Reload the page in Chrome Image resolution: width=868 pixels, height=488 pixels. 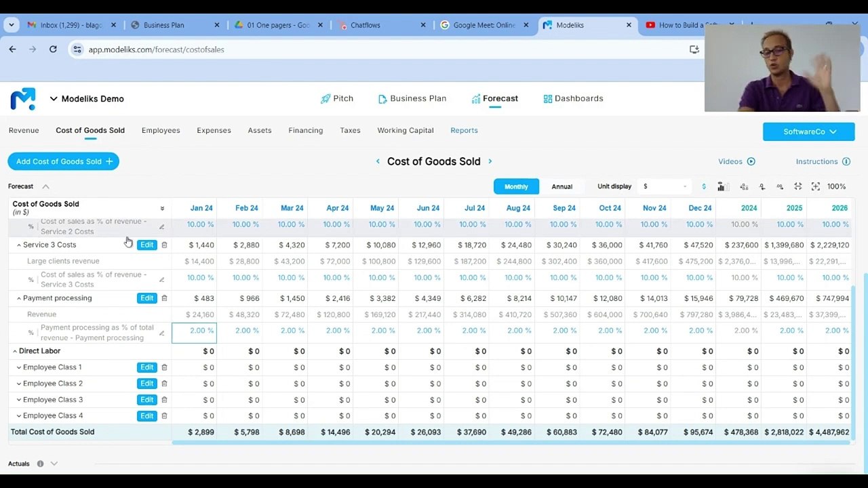coord(53,49)
